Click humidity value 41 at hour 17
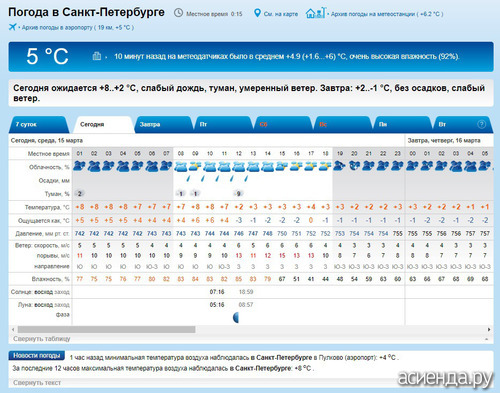The height and width of the screenshot is (393, 500). [x=311, y=279]
